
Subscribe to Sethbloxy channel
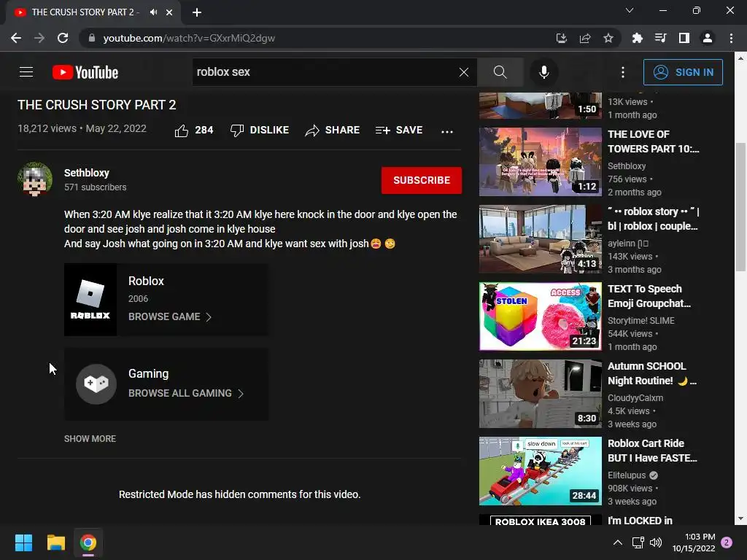421,180
